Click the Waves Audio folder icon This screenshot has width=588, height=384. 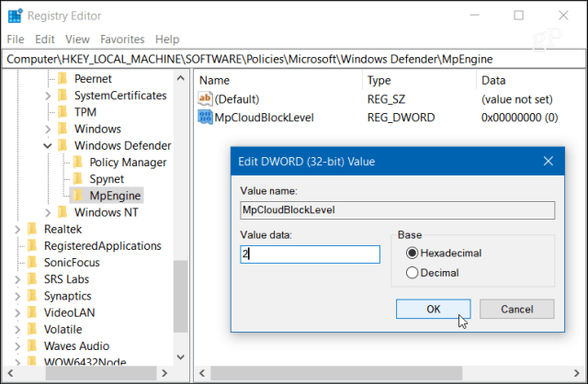click(33, 345)
